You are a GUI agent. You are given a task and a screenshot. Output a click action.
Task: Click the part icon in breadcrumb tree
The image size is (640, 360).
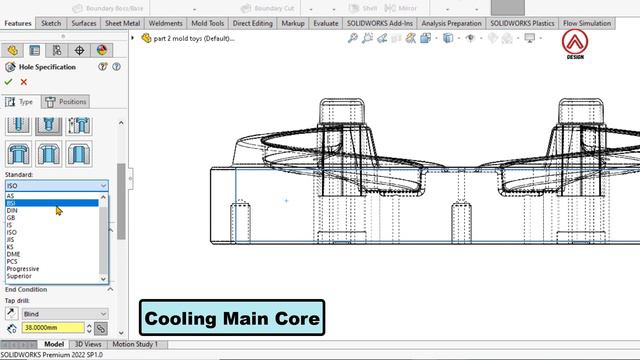point(146,38)
